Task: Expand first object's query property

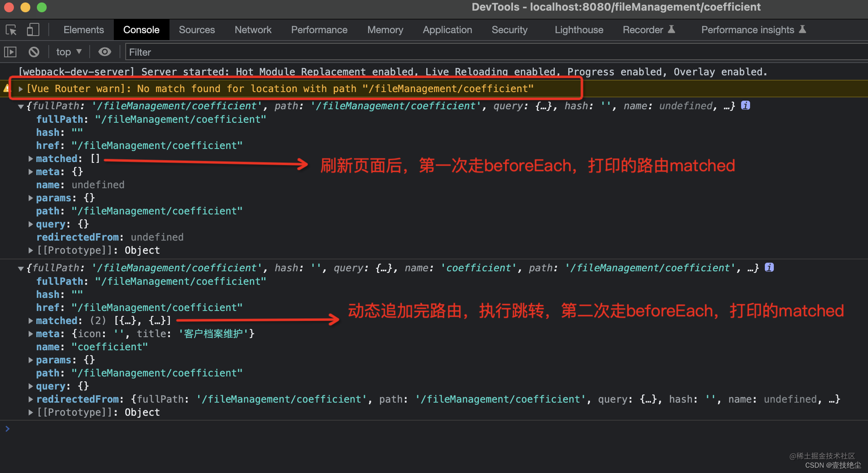Action: [x=31, y=224]
